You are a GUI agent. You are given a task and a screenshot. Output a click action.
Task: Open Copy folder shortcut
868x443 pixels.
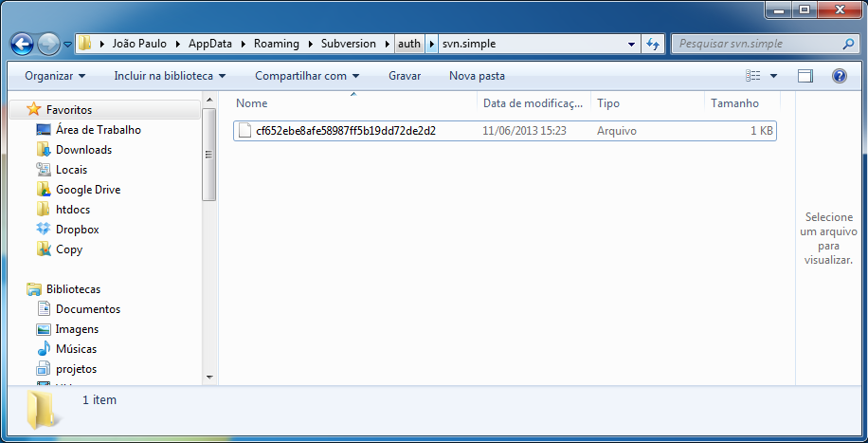pos(69,249)
